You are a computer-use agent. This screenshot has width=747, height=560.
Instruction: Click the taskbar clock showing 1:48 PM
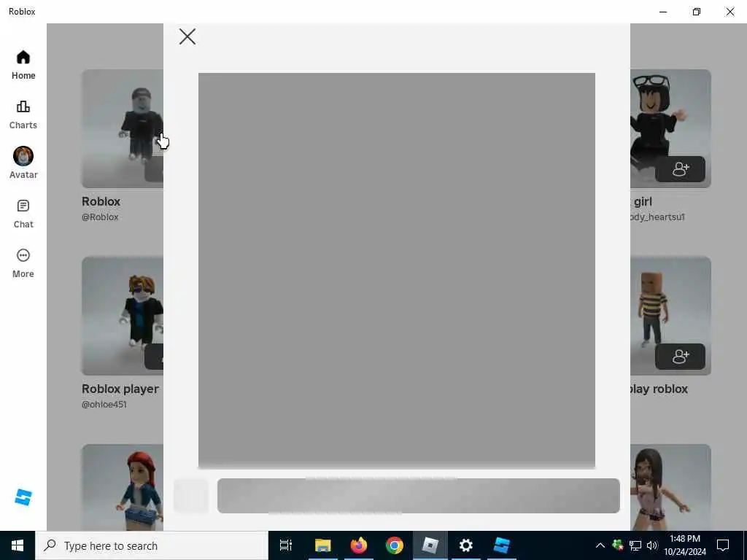pyautogui.click(x=685, y=545)
